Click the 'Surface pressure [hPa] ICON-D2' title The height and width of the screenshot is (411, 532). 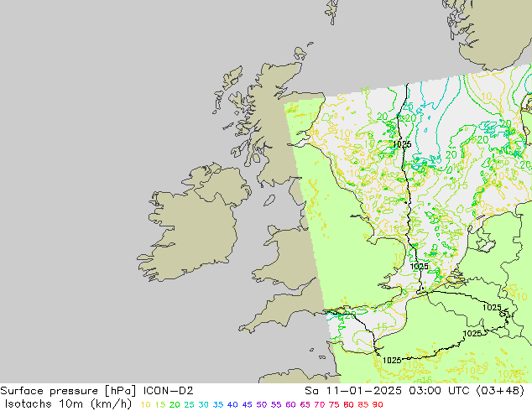tap(96, 391)
